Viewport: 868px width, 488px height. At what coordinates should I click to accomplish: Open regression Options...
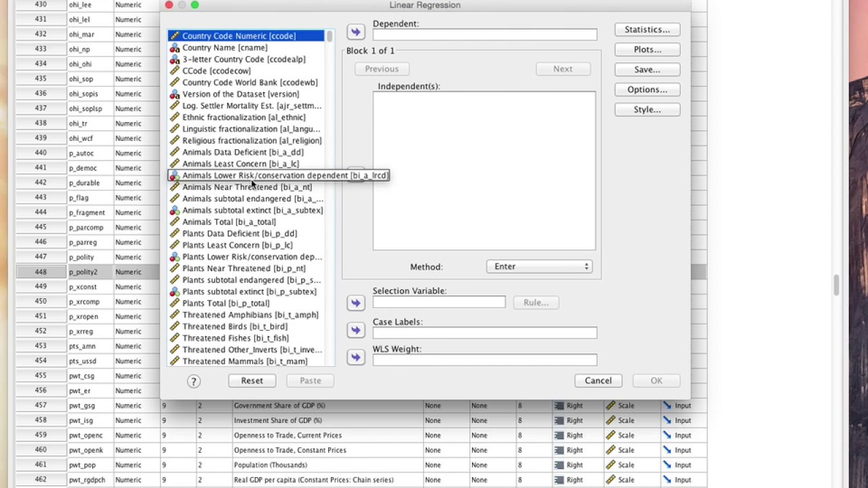(647, 89)
